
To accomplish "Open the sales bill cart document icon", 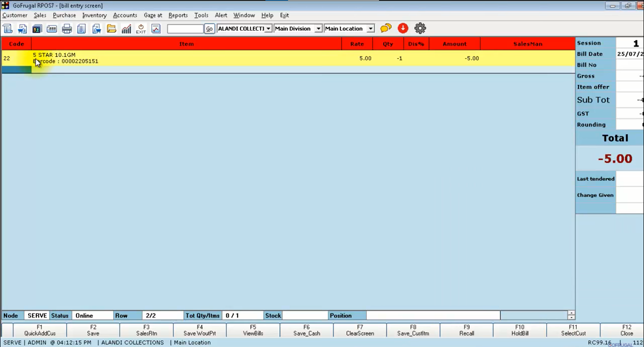I will coord(22,29).
